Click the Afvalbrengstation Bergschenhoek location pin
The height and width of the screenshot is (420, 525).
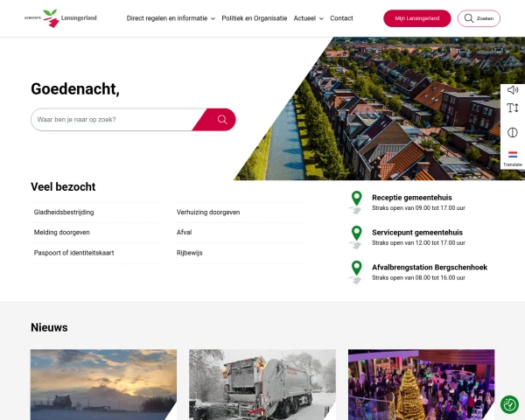point(357,272)
